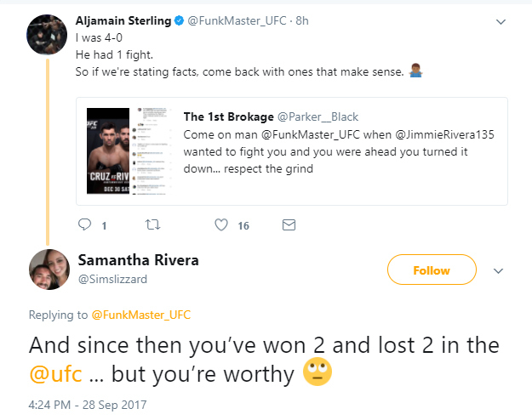Click the Samantha Rivera display name
This screenshot has width=532, height=420.
[138, 260]
